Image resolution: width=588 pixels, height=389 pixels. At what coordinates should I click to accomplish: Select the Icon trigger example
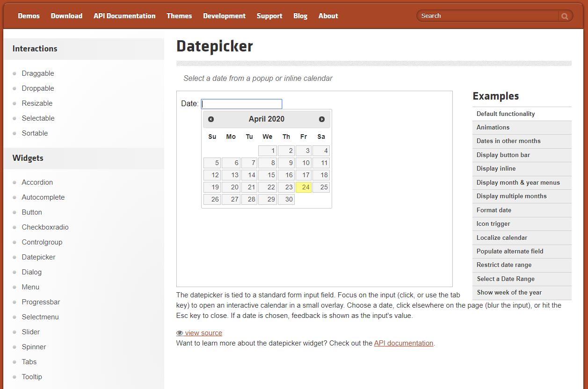tap(522, 224)
